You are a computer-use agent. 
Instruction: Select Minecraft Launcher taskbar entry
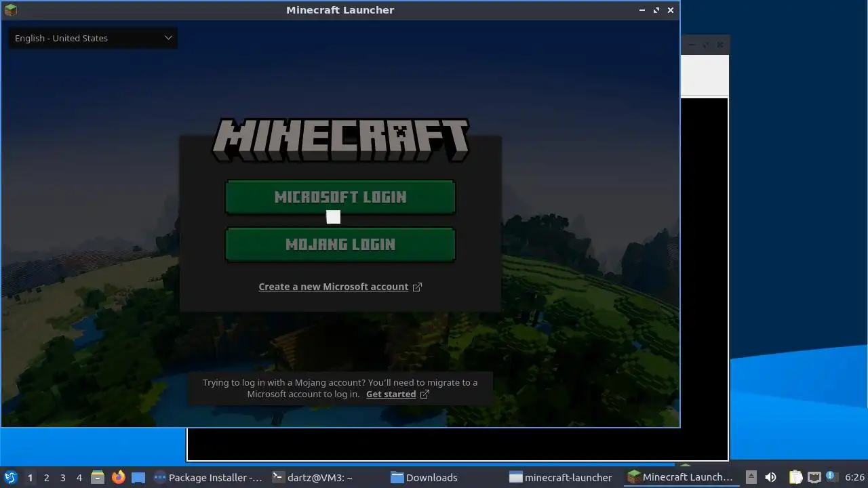tap(680, 477)
